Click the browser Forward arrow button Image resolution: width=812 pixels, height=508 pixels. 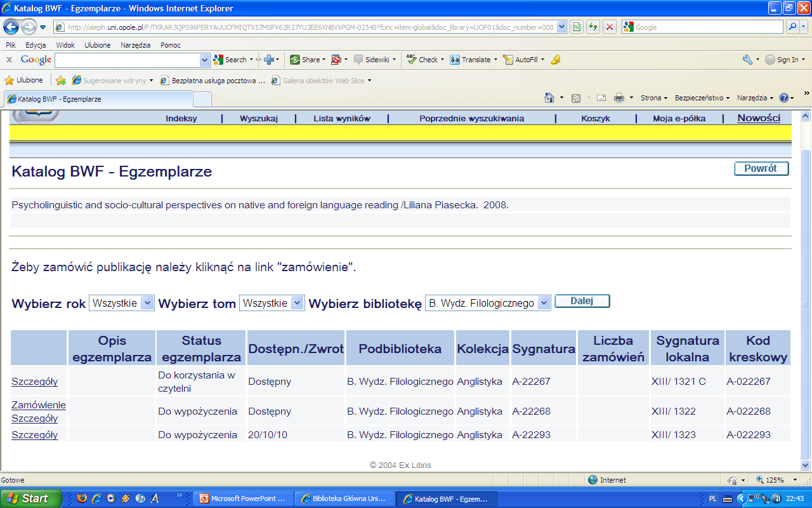(29, 27)
